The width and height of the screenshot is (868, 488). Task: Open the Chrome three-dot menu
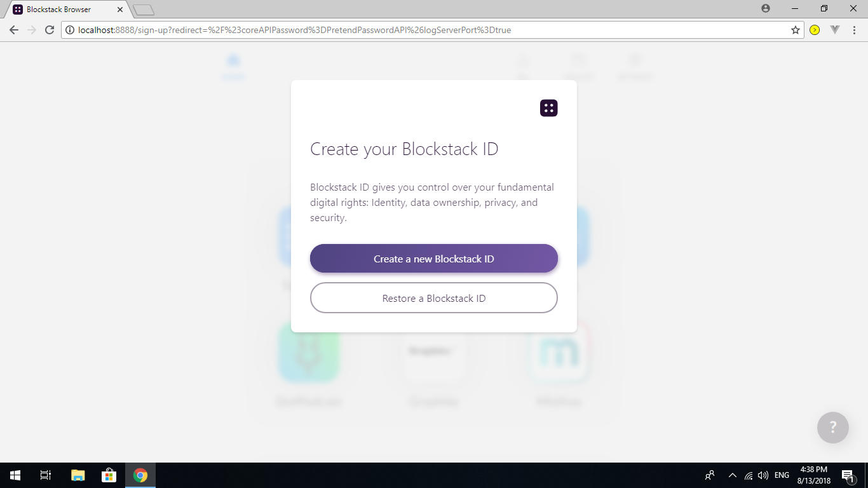pos(854,29)
